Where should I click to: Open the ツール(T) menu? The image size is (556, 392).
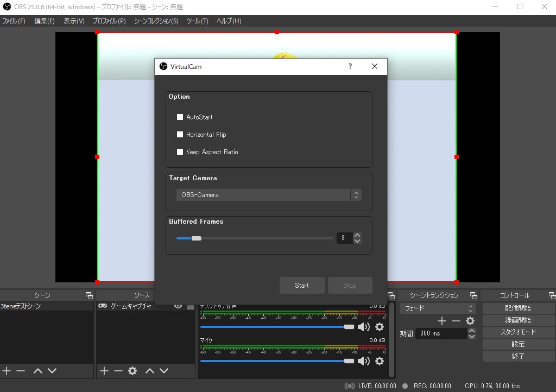tap(198, 21)
